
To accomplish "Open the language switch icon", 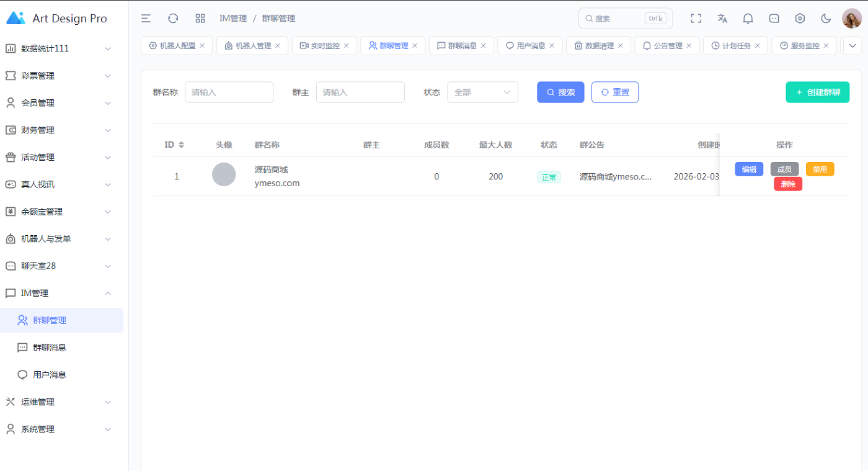I will click(722, 19).
